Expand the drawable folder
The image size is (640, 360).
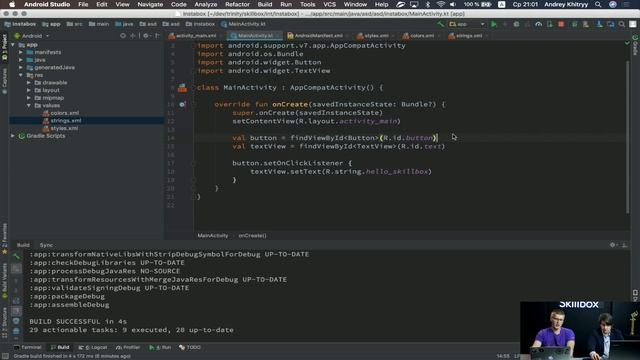[29, 82]
